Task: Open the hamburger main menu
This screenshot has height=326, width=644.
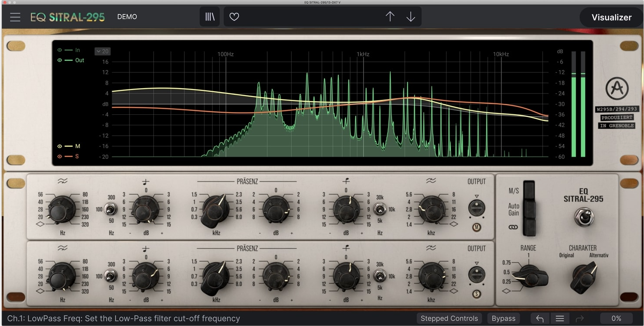Action: [15, 17]
